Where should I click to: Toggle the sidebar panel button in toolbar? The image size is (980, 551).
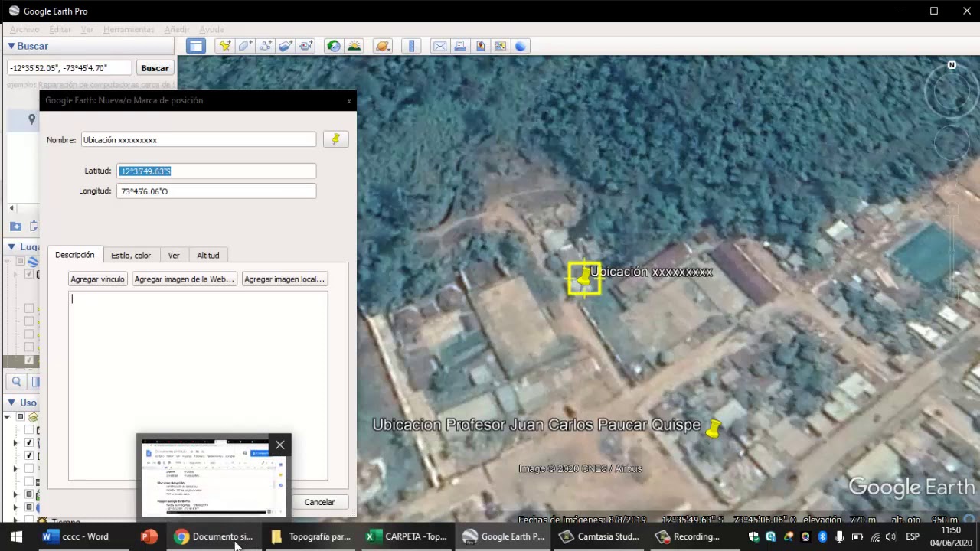[x=196, y=46]
